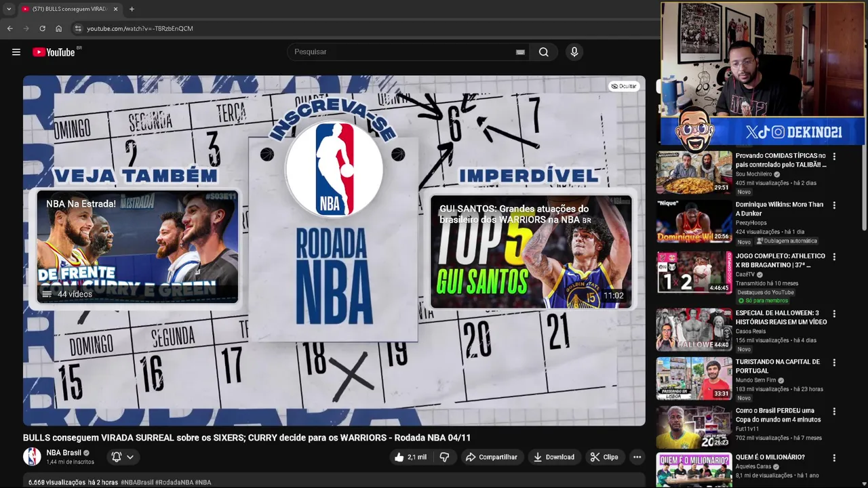Screen dimensions: 868x488
Task: Go back with the browser back arrow
Action: (x=9, y=28)
